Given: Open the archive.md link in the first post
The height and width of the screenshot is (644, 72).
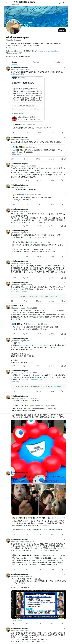Looking at the screenshot, I should pos(17,74).
